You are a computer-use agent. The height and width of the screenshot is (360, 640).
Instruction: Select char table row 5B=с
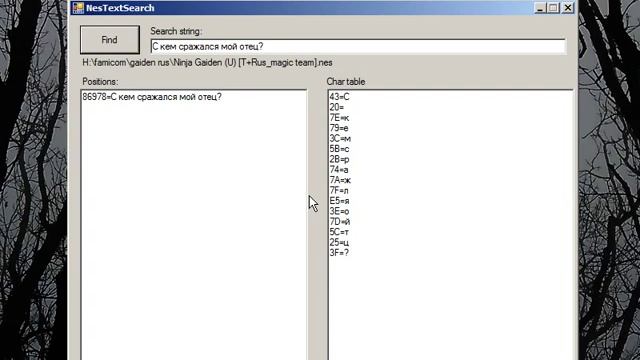point(339,149)
